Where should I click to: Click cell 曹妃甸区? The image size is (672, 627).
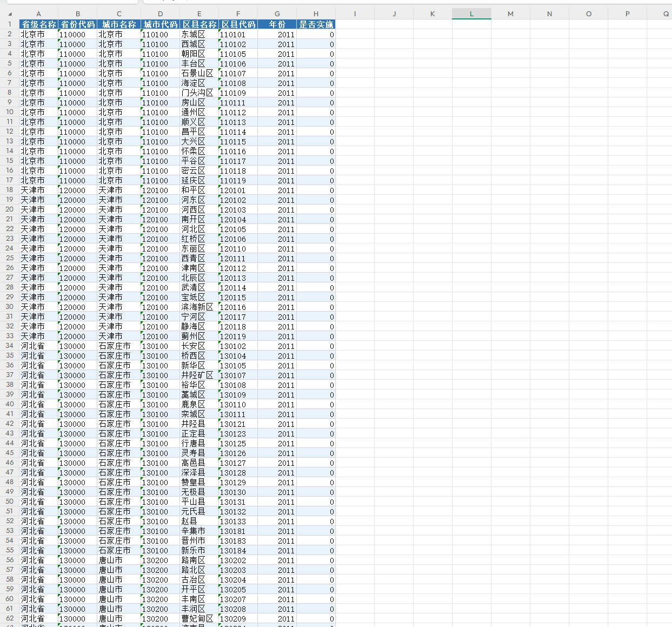click(199, 618)
